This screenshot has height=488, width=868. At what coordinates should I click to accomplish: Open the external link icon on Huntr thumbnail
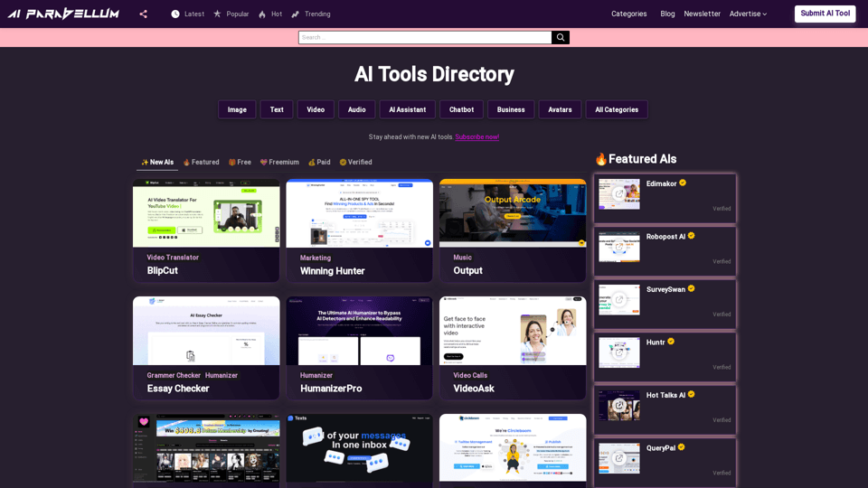point(618,352)
